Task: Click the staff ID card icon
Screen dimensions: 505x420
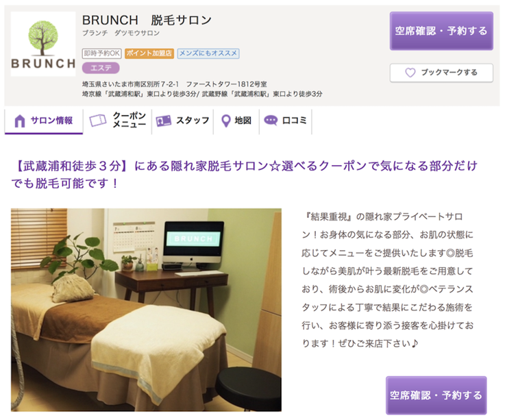Action: pyautogui.click(x=163, y=121)
